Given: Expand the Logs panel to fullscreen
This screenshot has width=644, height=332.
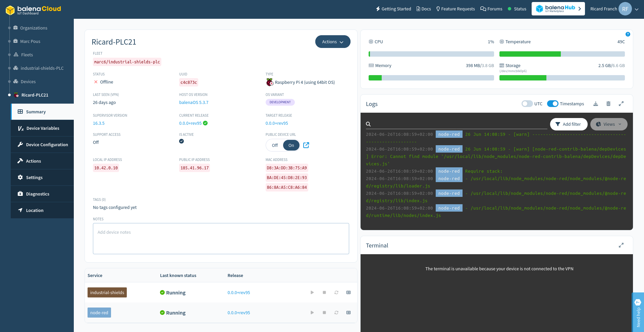Looking at the screenshot, I should point(621,104).
